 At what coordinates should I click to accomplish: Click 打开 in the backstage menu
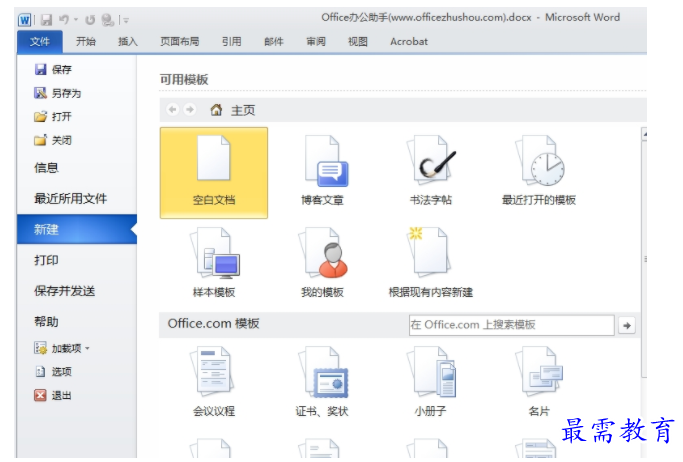click(x=53, y=117)
